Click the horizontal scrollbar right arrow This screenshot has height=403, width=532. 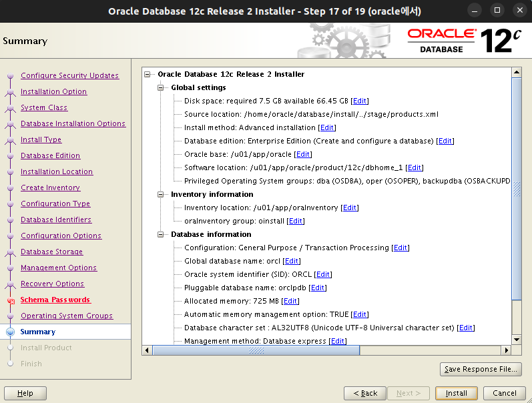click(506, 350)
